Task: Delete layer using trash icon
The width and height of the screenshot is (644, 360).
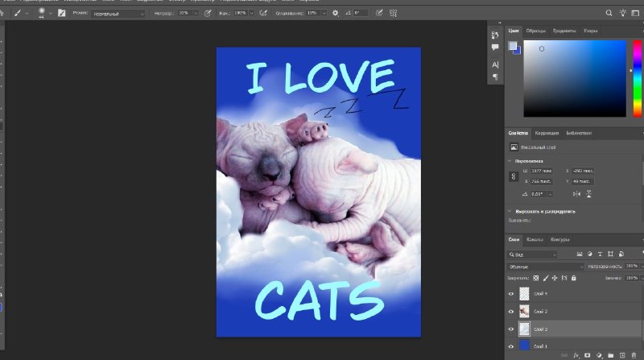Action: [x=634, y=355]
